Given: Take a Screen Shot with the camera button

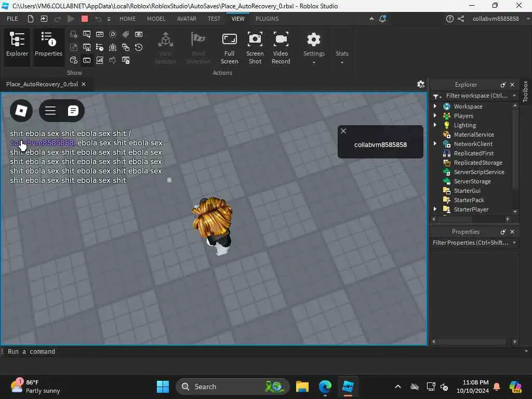Looking at the screenshot, I should 255,48.
